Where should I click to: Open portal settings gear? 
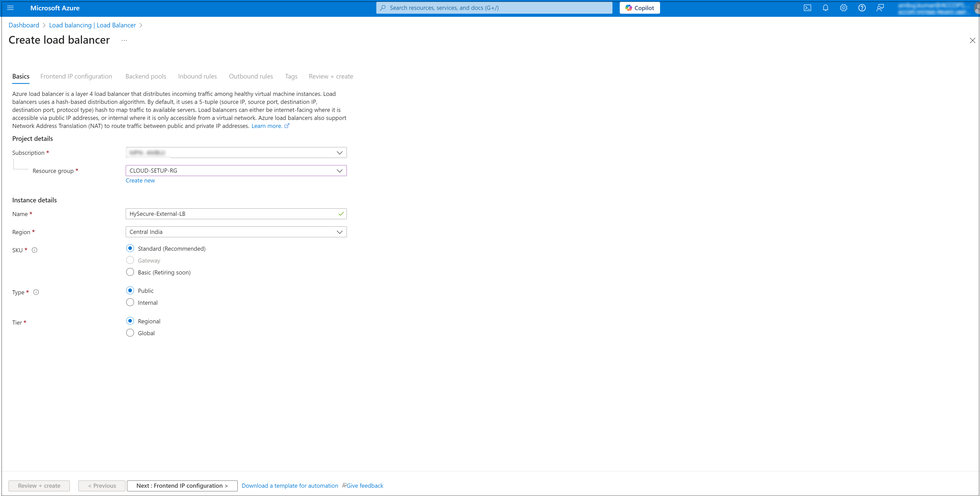[843, 8]
